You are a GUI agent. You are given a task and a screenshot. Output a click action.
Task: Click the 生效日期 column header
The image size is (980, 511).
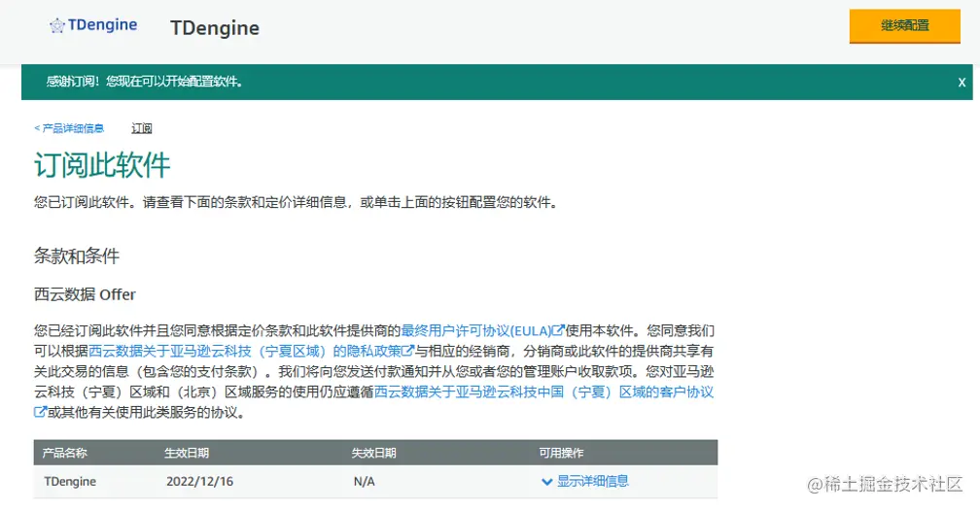(x=187, y=453)
